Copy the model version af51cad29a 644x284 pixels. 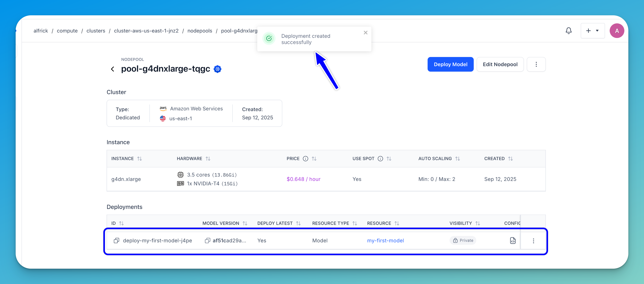pyautogui.click(x=207, y=240)
